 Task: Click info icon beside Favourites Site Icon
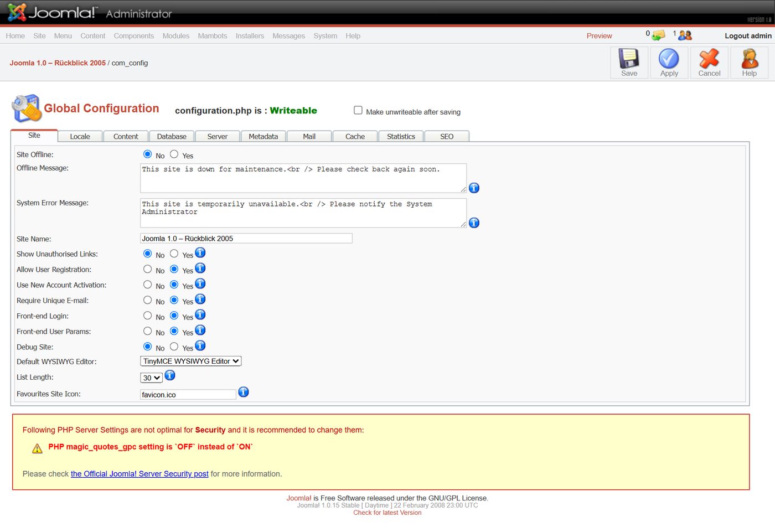(244, 392)
